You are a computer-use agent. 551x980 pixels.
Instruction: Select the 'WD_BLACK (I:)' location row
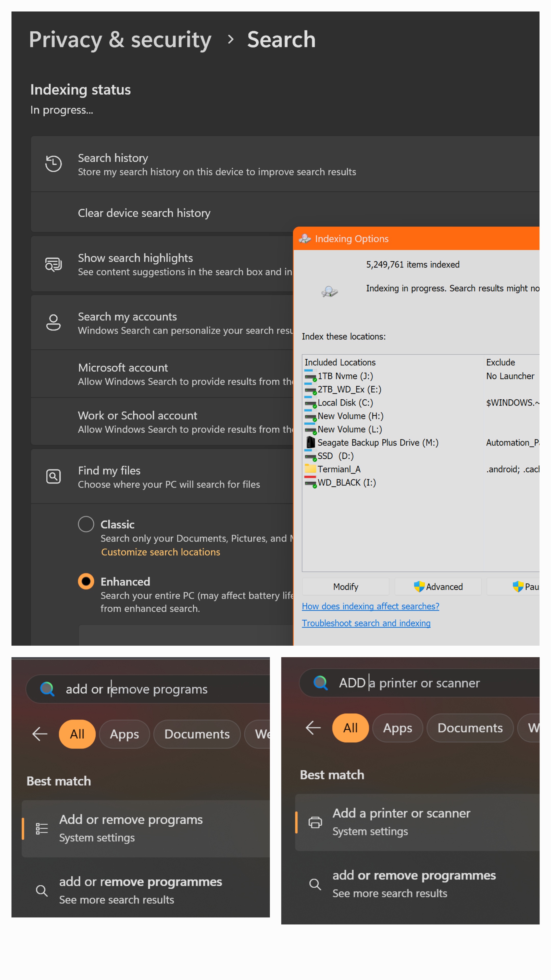click(340, 482)
